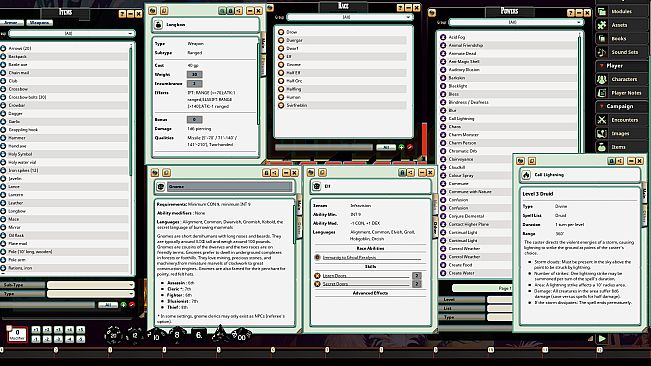
Task: Open the Characters sidebar button
Action: (x=621, y=79)
